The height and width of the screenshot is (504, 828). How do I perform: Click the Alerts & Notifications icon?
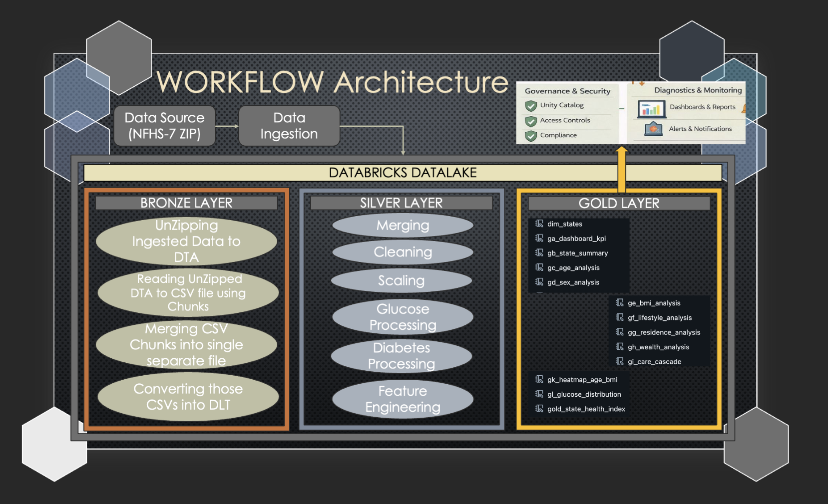(653, 129)
